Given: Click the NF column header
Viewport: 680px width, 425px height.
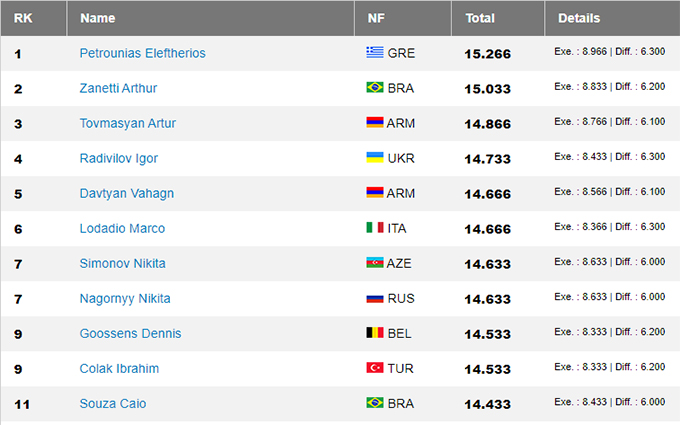Looking at the screenshot, I should pyautogui.click(x=376, y=18).
